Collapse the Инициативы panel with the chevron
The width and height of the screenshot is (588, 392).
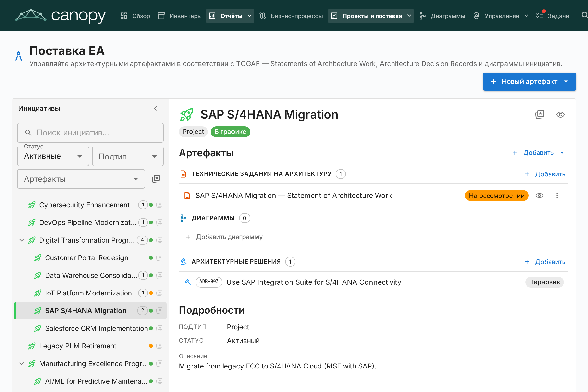coord(156,108)
